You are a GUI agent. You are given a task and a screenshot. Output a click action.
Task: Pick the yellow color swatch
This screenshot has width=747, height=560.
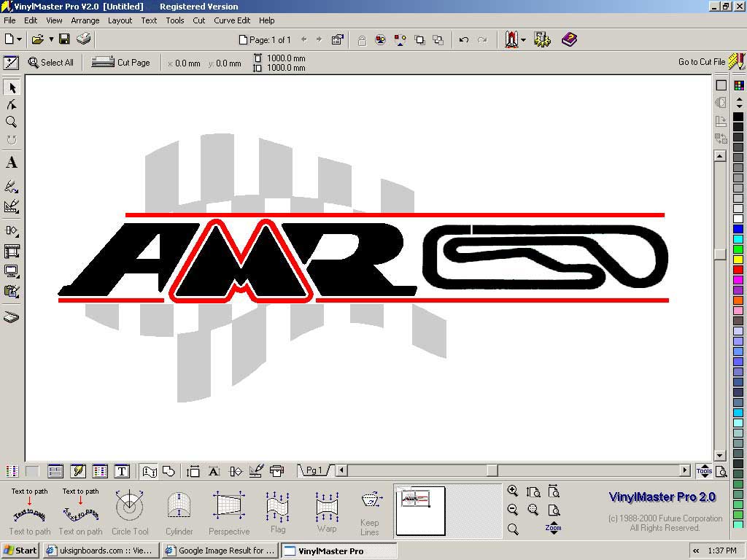pyautogui.click(x=738, y=260)
